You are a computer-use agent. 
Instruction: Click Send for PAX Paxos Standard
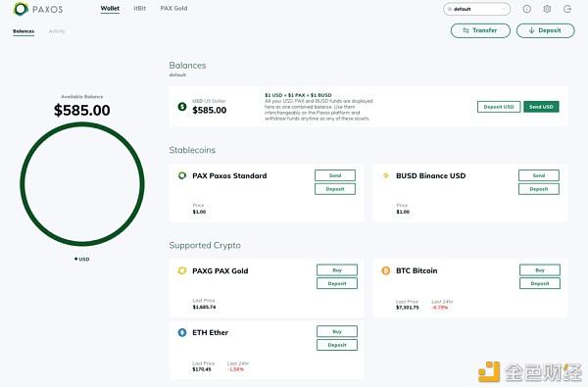pos(335,175)
